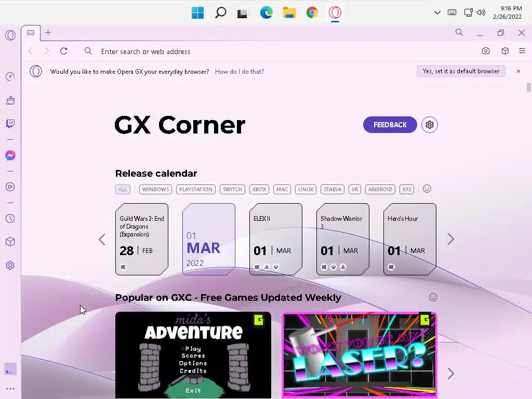532x399 pixels.
Task: Open a new tab with plus button
Action: pos(48,33)
